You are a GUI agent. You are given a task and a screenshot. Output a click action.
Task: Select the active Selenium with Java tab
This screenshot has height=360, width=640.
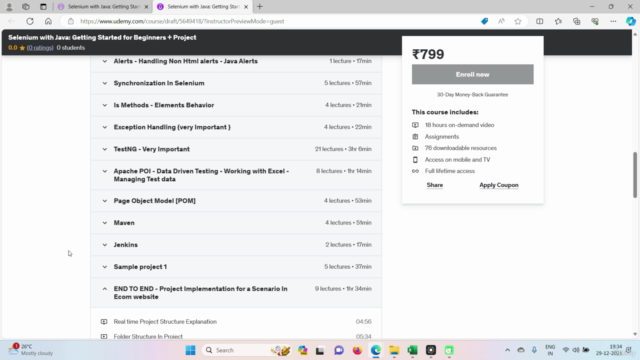pos(202,7)
